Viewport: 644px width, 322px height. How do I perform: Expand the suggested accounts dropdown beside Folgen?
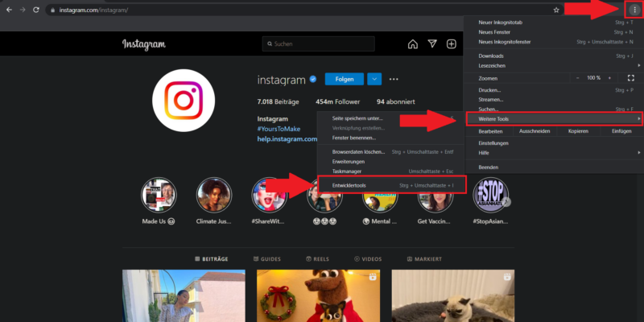(374, 79)
